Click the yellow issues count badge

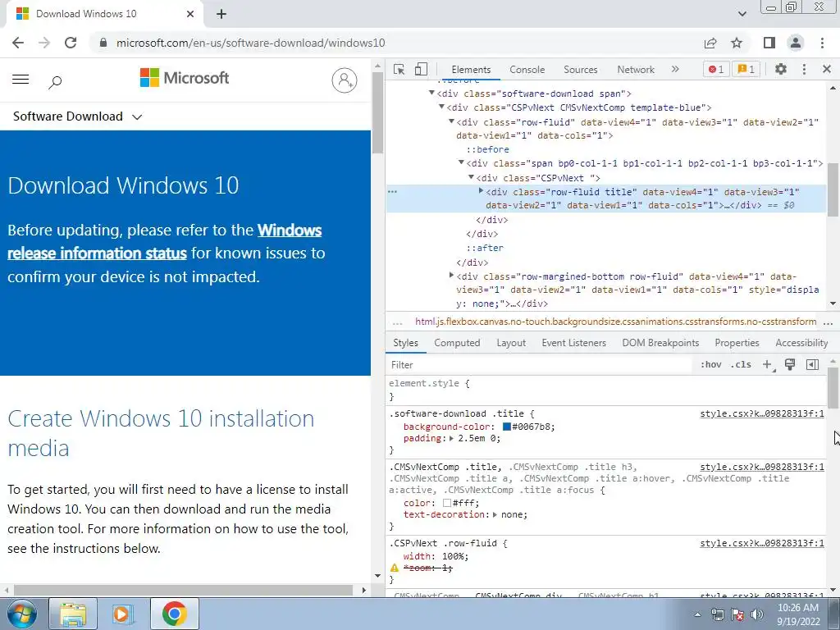[746, 69]
